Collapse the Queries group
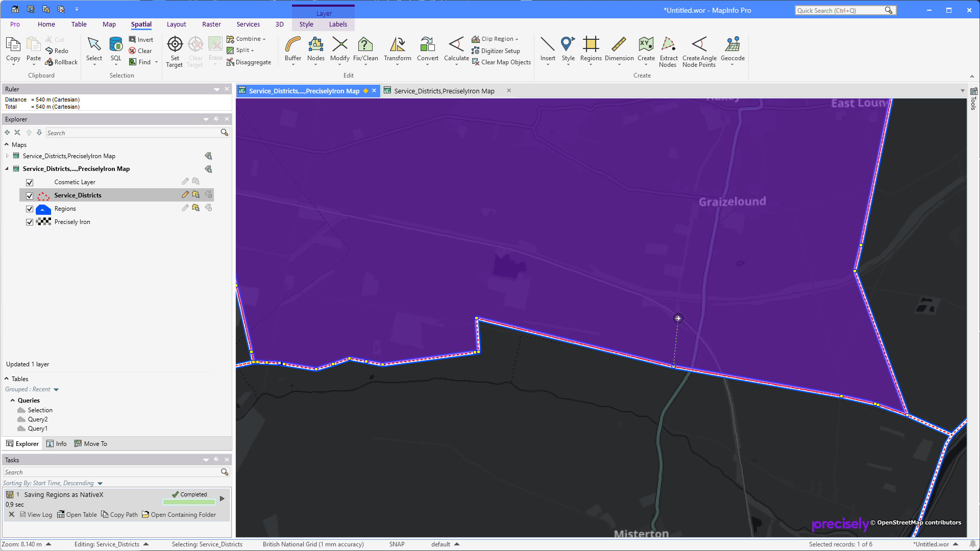The height and width of the screenshot is (551, 980). point(13,400)
